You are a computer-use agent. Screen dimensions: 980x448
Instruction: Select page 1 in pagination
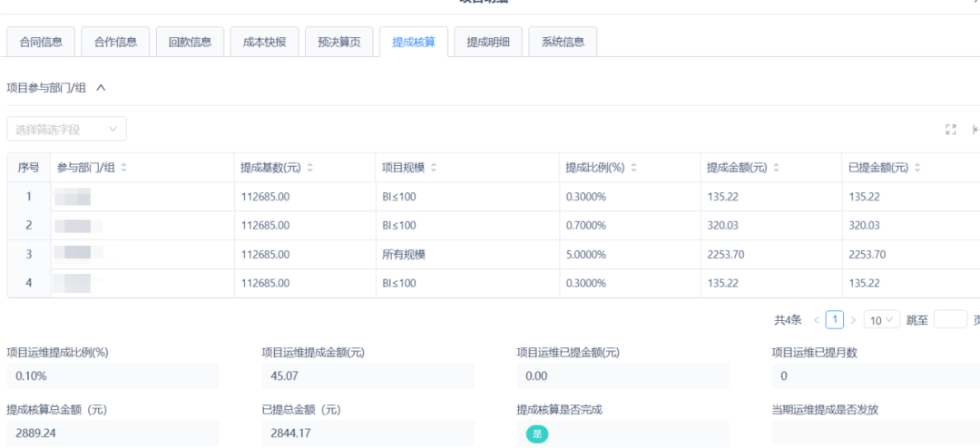click(835, 320)
